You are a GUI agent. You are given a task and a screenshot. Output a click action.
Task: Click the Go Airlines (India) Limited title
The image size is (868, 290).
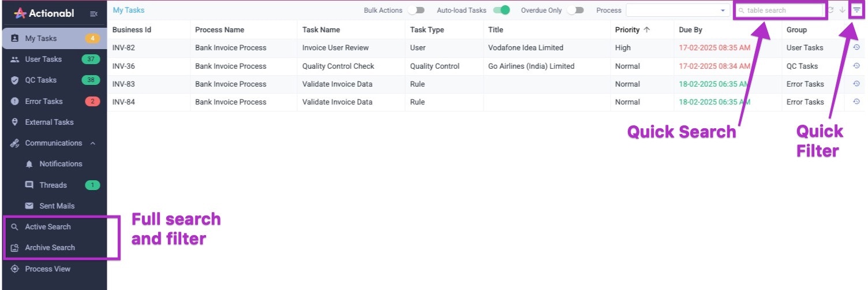coord(531,66)
